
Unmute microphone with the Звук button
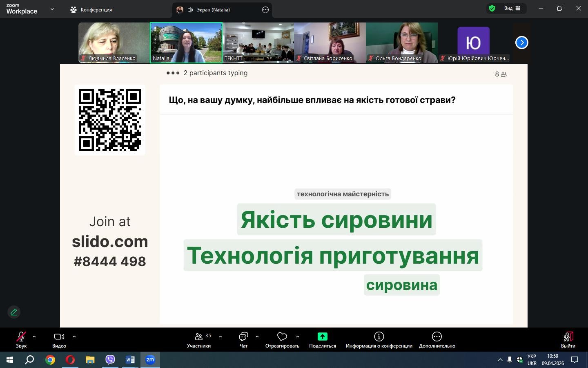pyautogui.click(x=21, y=339)
